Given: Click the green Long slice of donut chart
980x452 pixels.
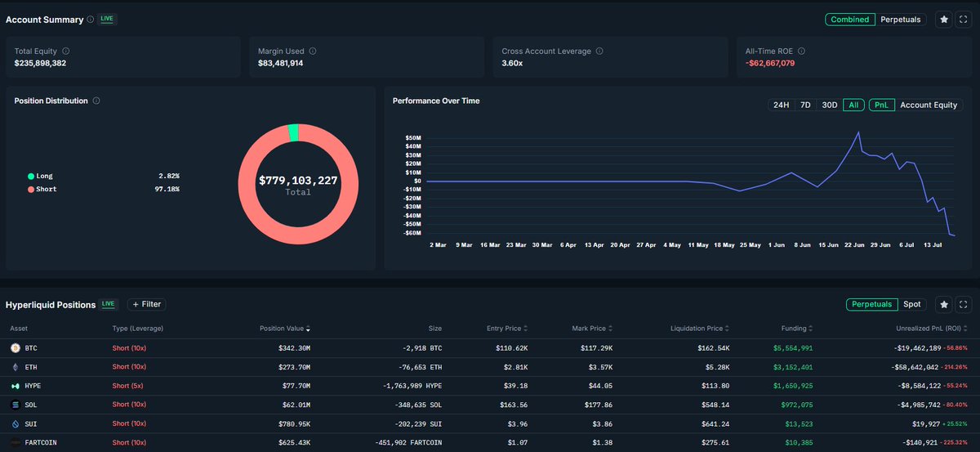Looking at the screenshot, I should click(x=294, y=132).
